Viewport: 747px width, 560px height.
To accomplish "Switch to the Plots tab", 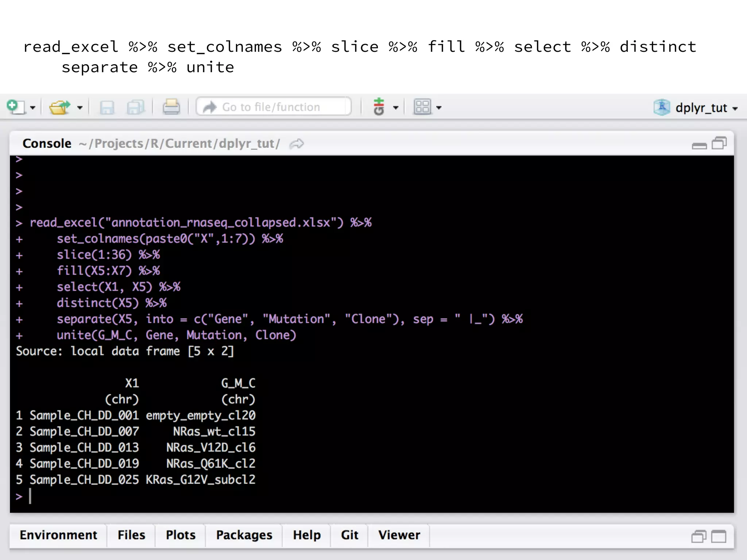I will pyautogui.click(x=181, y=535).
